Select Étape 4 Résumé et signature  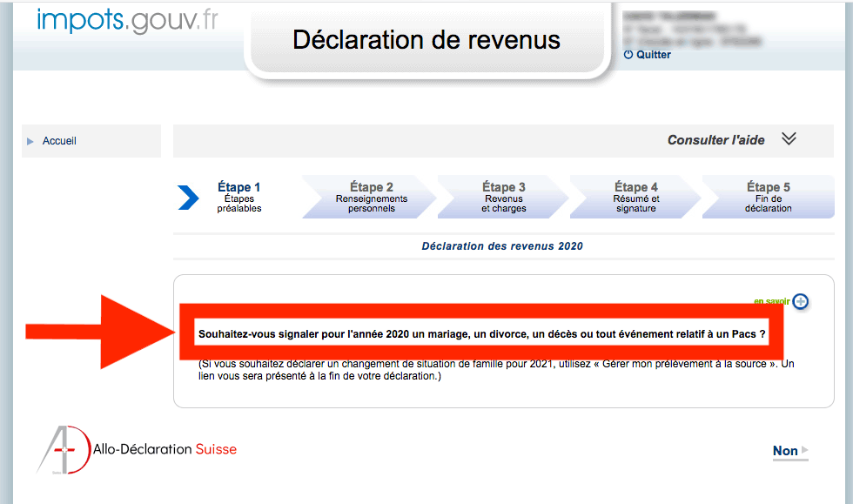(x=635, y=197)
